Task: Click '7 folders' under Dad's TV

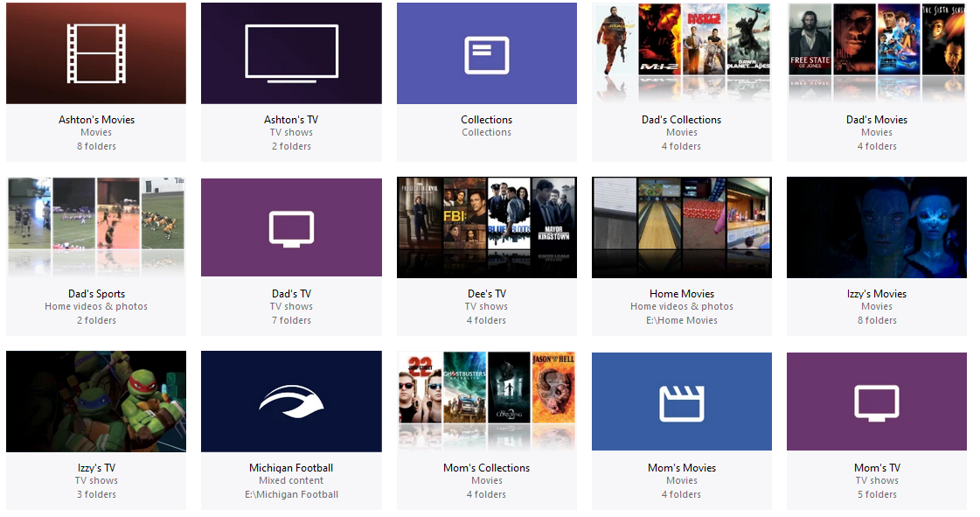Action: (291, 320)
